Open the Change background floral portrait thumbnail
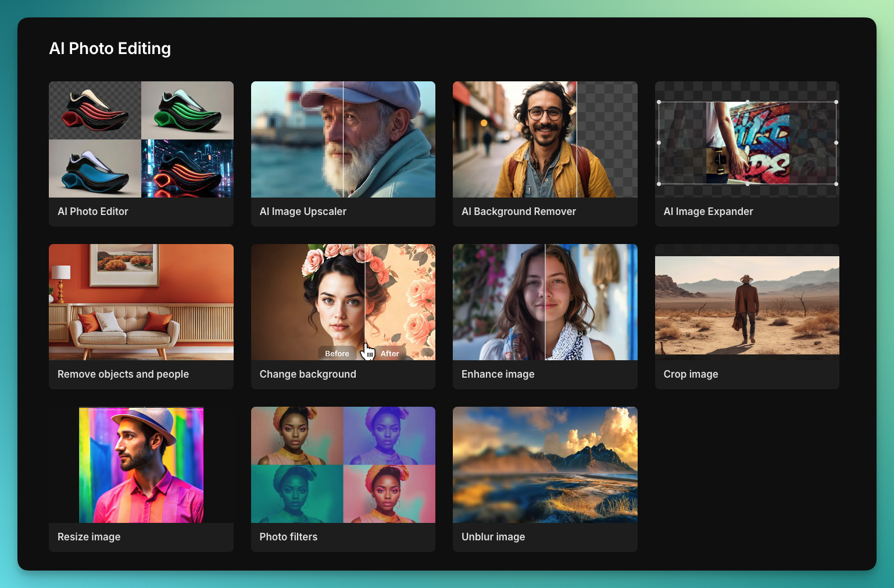The width and height of the screenshot is (894, 588). [x=343, y=302]
